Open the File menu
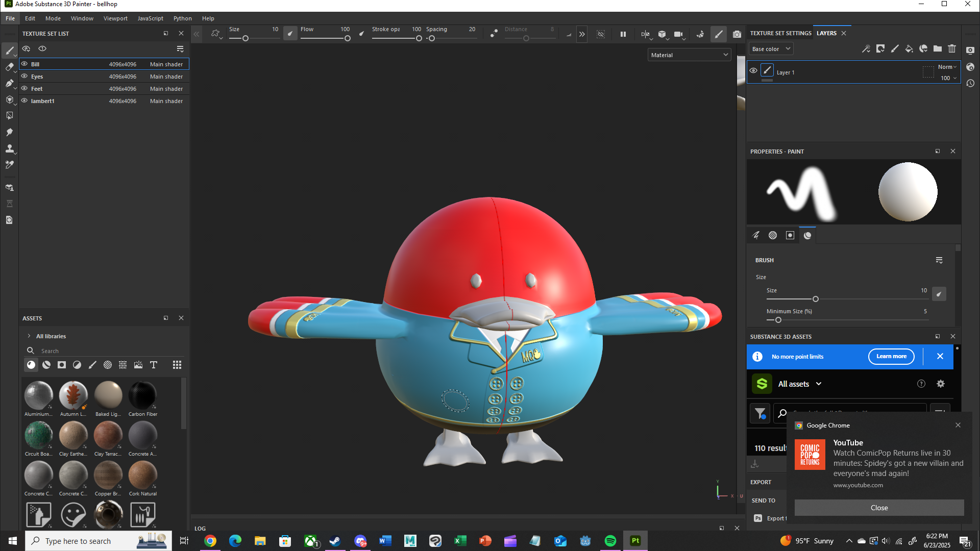The image size is (980, 551). [x=10, y=18]
